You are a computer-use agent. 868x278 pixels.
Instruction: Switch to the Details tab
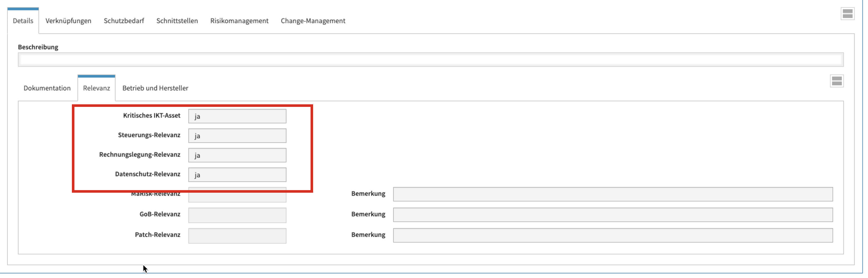23,21
